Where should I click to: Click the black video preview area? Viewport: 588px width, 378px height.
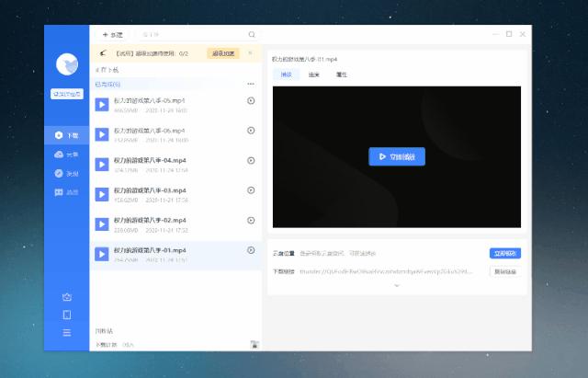(397, 157)
